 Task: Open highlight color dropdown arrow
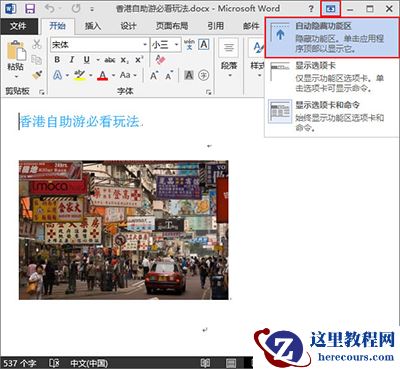pyautogui.click(x=90, y=75)
